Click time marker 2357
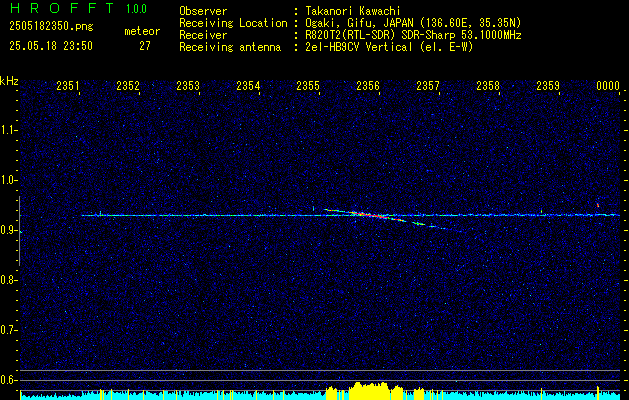 pos(428,85)
